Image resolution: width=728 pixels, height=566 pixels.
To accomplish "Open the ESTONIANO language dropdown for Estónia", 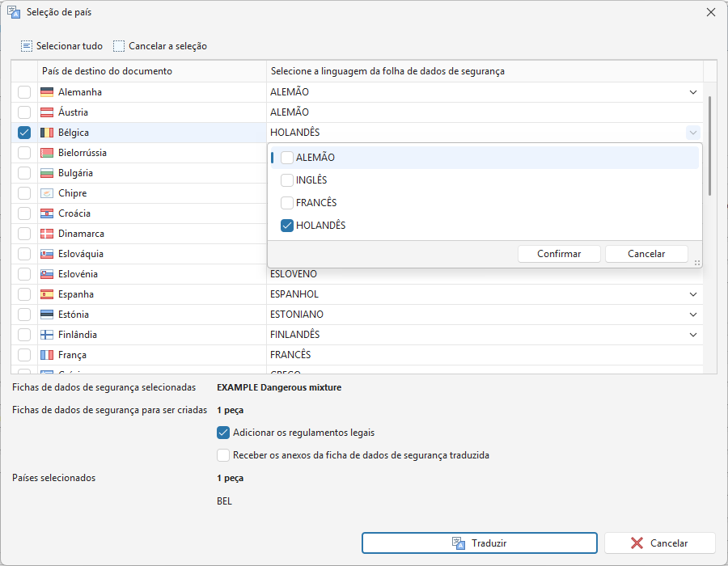I will click(x=692, y=315).
